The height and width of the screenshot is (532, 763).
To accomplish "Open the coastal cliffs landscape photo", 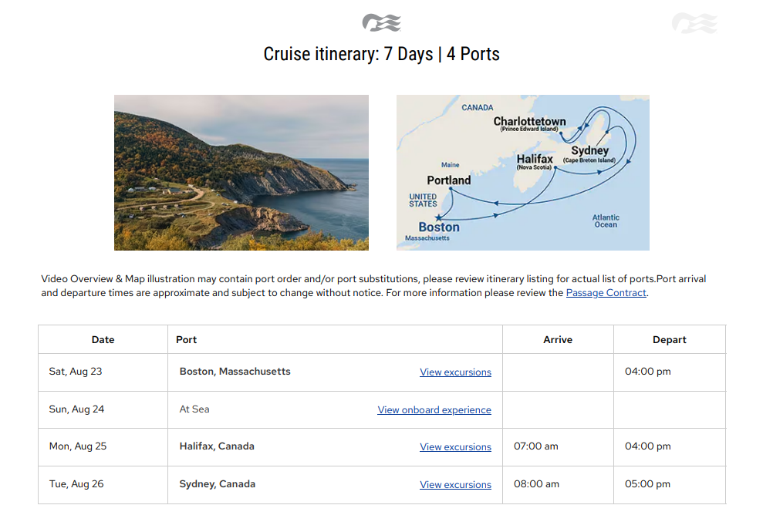I will 241,173.
